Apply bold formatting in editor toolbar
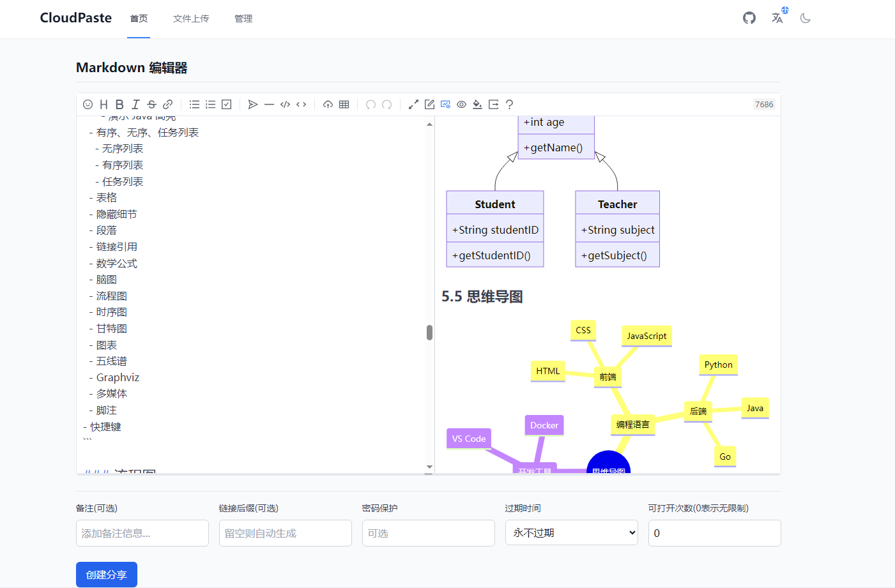The width and height of the screenshot is (895, 588). 119,105
